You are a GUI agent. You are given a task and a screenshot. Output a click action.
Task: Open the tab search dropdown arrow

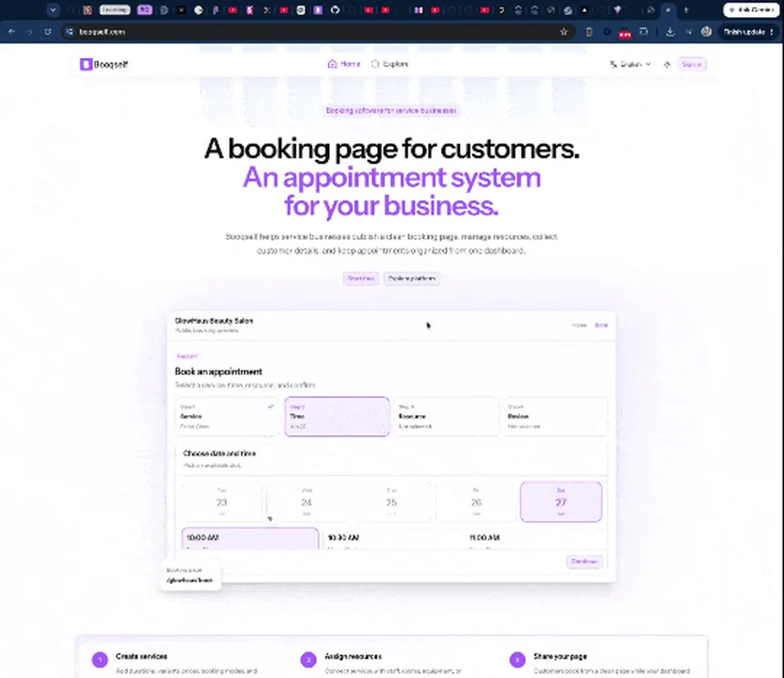click(53, 10)
